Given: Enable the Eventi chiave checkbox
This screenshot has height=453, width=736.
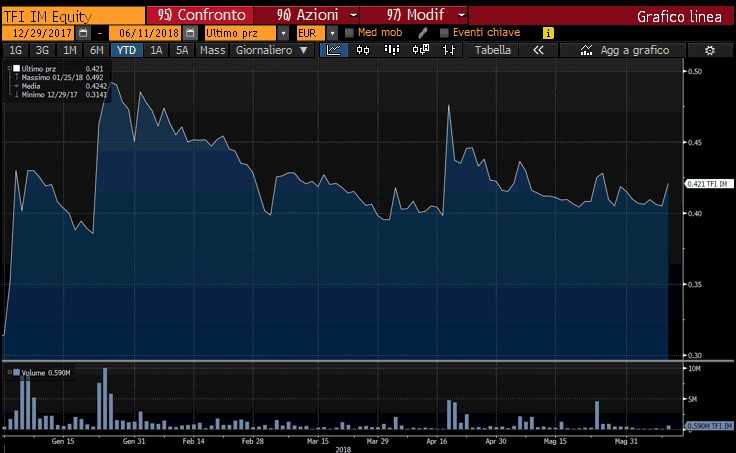Looking at the screenshot, I should (444, 33).
